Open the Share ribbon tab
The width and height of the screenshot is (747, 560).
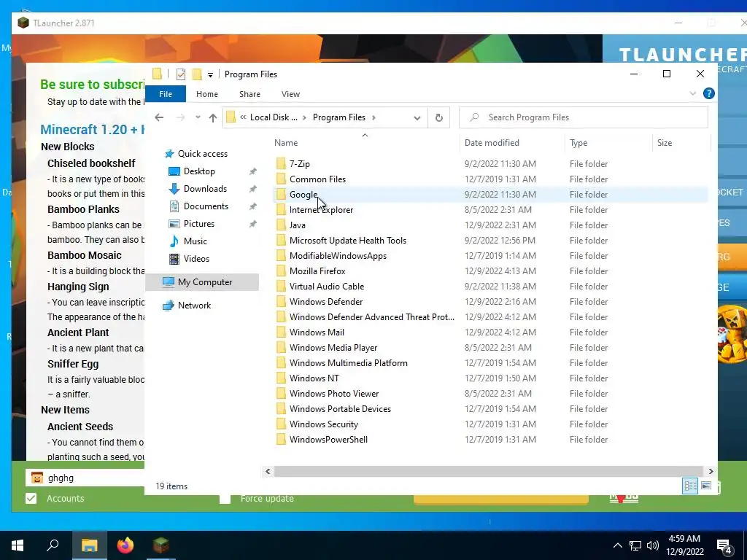(249, 94)
